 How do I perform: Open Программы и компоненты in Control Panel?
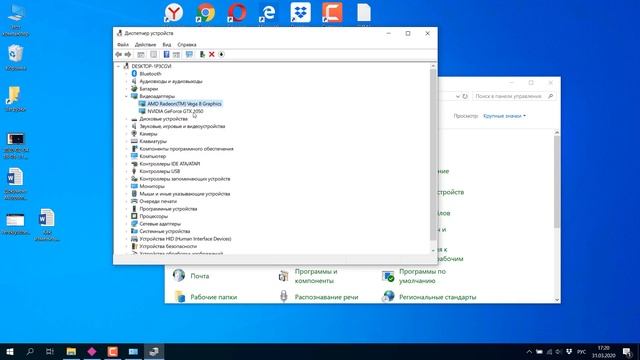[x=316, y=276]
